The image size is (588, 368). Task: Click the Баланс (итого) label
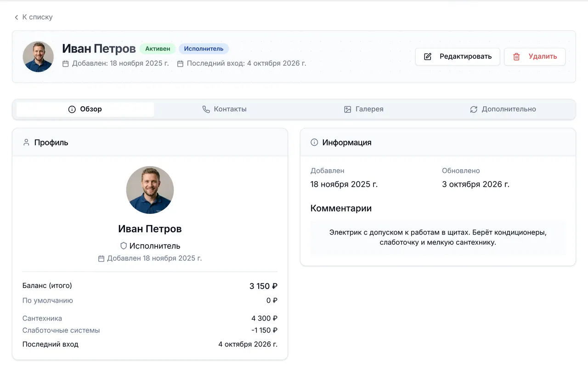(x=47, y=286)
